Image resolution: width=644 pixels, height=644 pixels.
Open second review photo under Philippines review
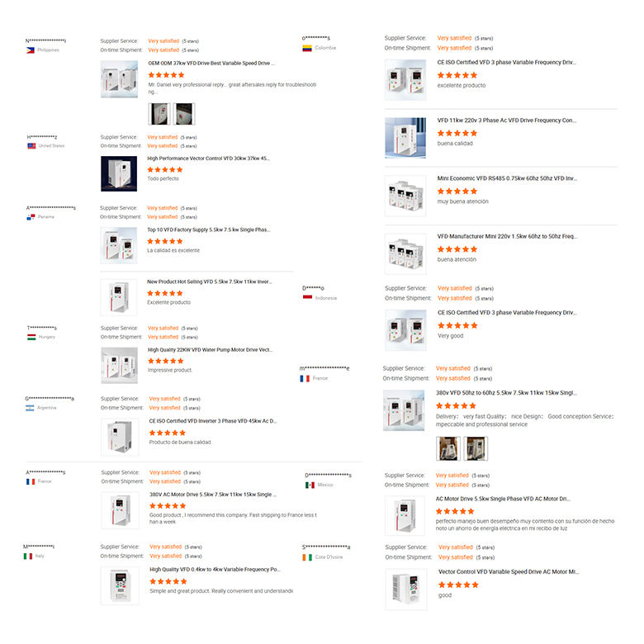(x=183, y=114)
